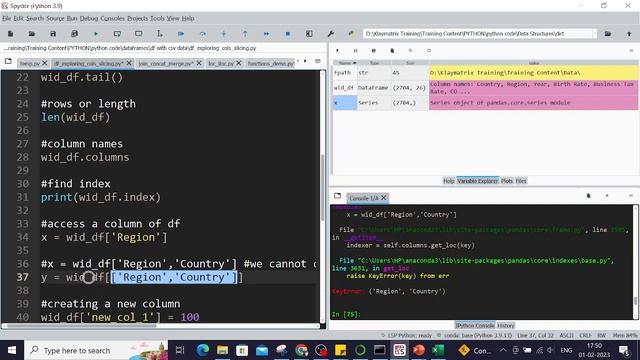Maximize current pane icon
Image resolution: width=640 pixels, height=360 pixels.
point(309,34)
